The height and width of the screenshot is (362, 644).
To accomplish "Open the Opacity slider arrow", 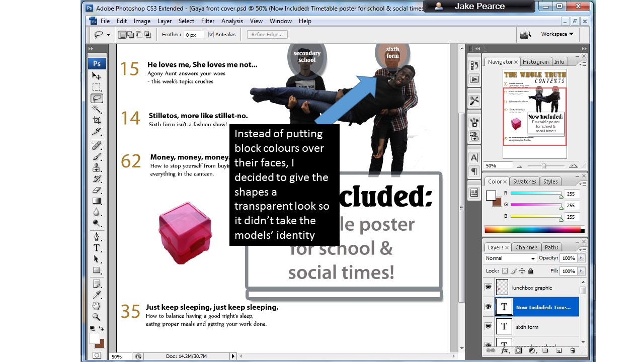I will click(581, 258).
